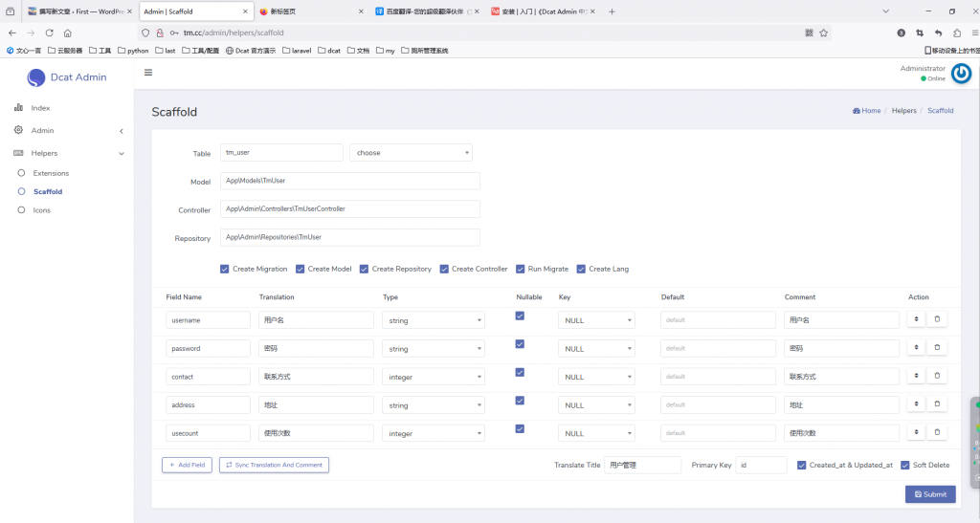The height and width of the screenshot is (523, 980).
Task: Toggle Create Lang checkbox
Action: point(581,269)
